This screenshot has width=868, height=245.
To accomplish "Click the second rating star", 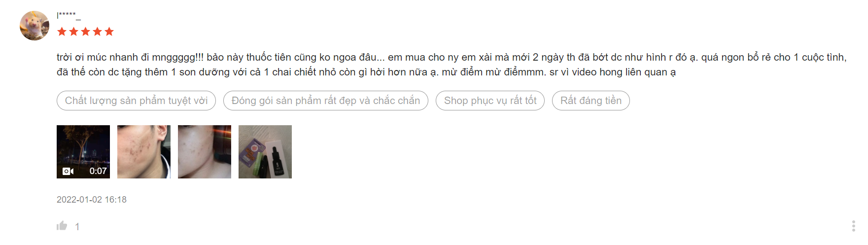I will point(73,32).
